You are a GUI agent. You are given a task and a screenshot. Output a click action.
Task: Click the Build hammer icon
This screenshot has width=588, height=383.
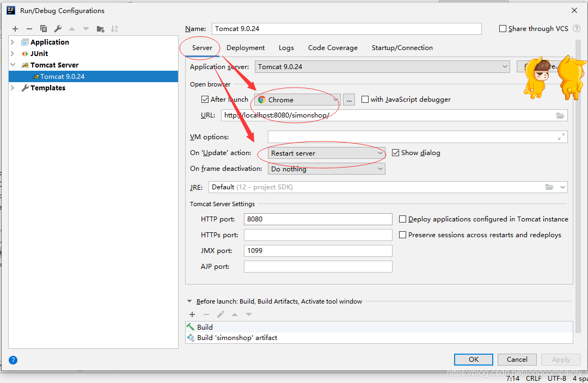tap(191, 327)
